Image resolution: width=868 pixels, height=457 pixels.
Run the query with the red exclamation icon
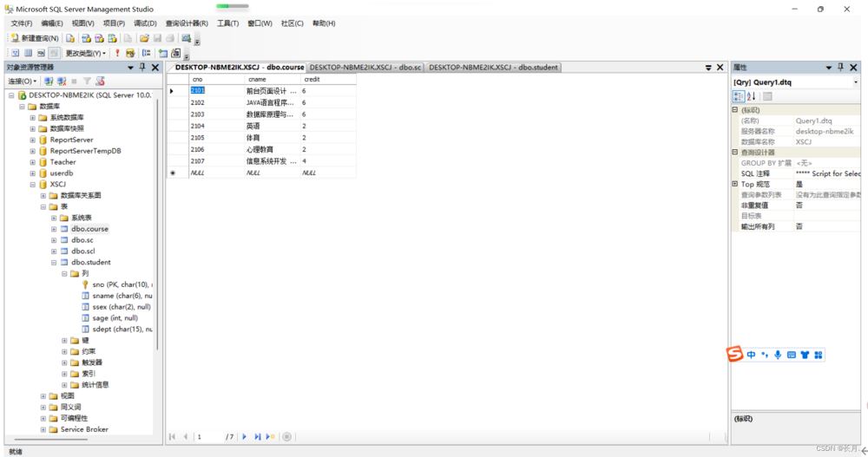[117, 53]
